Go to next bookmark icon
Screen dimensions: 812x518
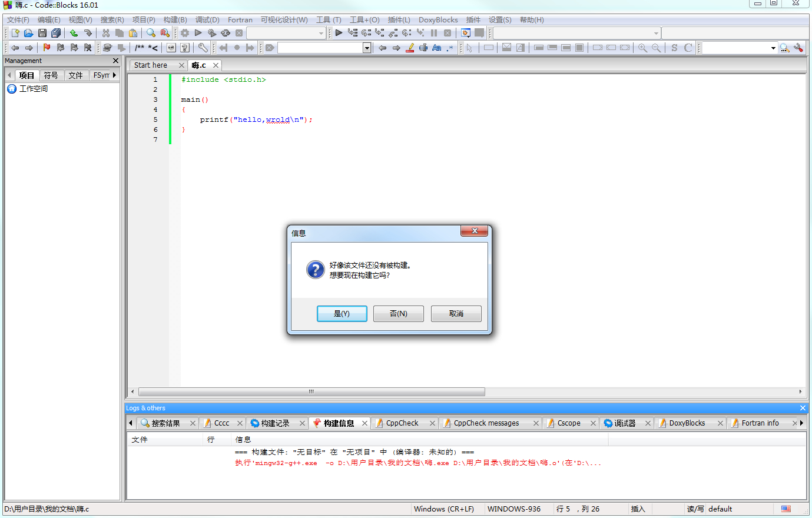click(x=74, y=48)
